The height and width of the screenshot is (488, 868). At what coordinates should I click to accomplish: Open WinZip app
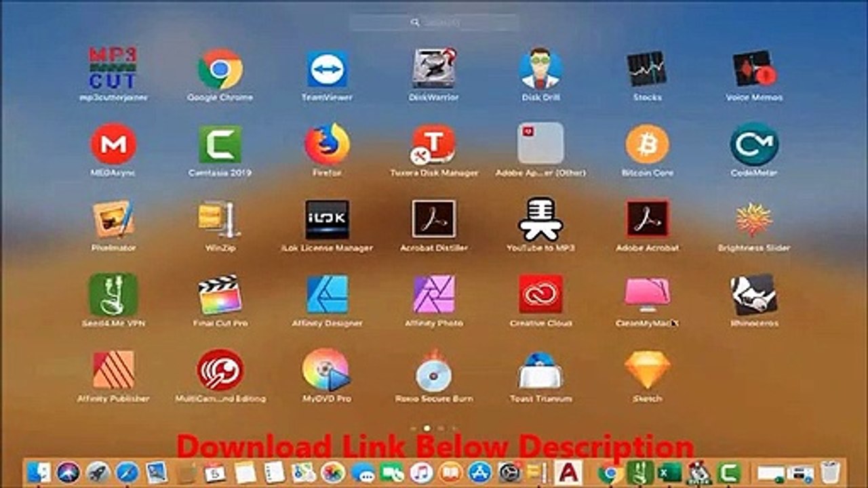(x=218, y=219)
